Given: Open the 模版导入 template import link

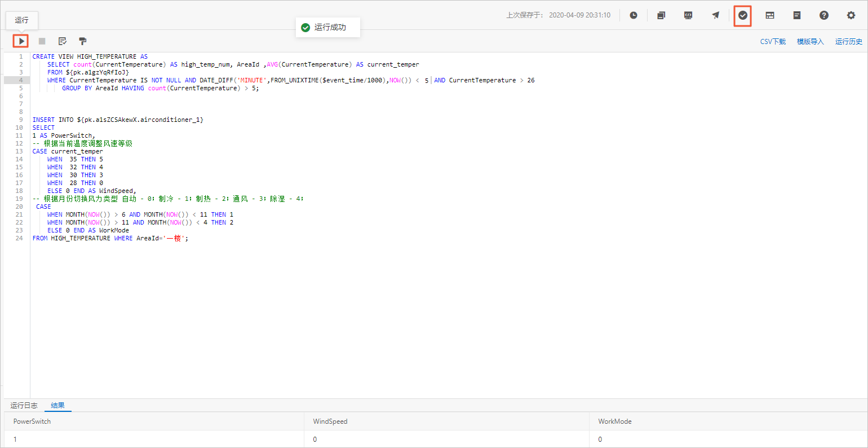Looking at the screenshot, I should (811, 42).
